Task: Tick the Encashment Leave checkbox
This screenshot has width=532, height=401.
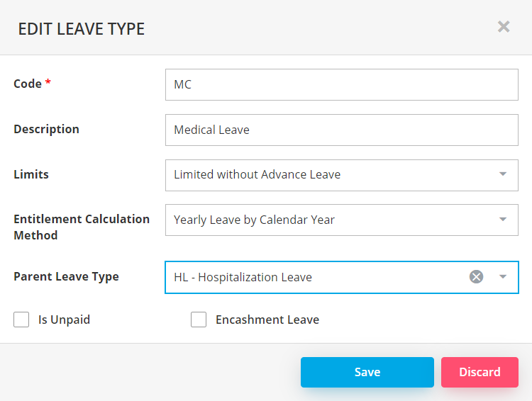Action: (199, 320)
